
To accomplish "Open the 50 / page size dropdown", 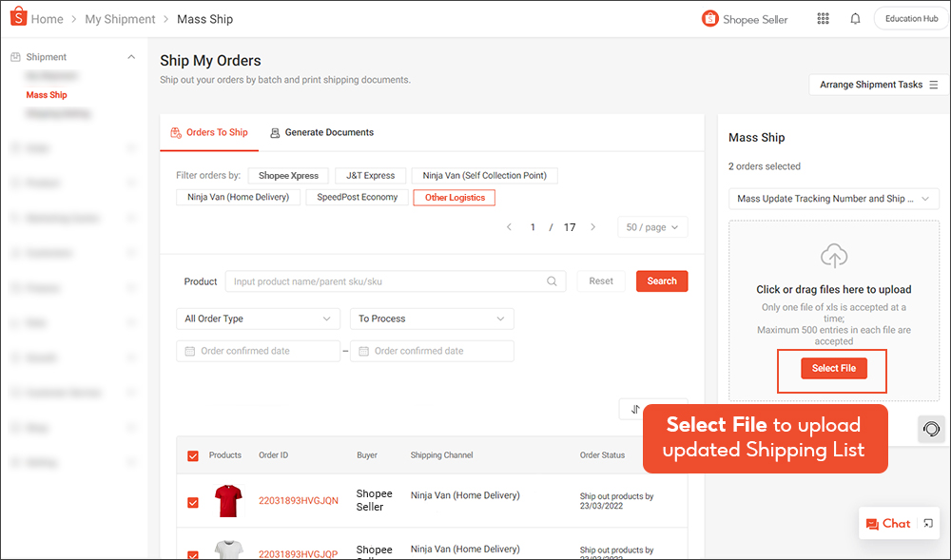I will [652, 227].
